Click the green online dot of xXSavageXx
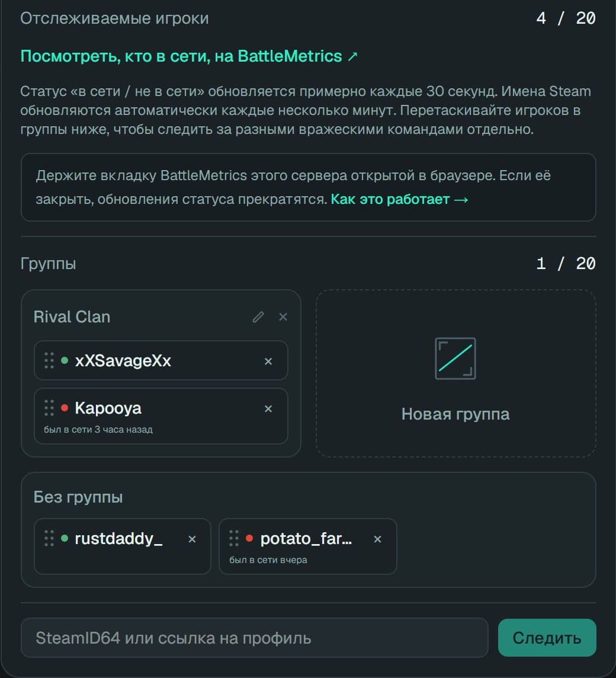Viewport: 616px width, 678px height. pos(65,360)
